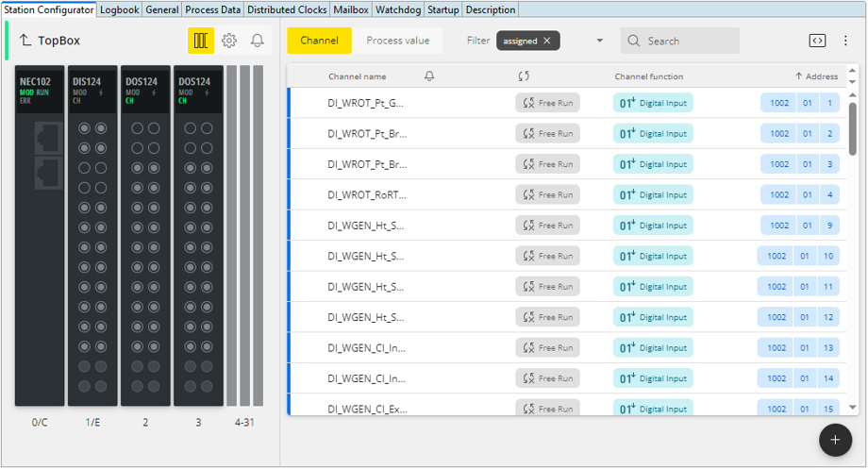
Task: Navigate up using TopBox arrow icon
Action: [25, 41]
